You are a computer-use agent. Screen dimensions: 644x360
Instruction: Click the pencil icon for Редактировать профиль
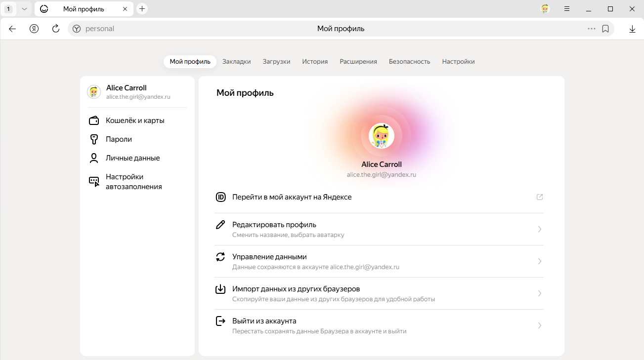pyautogui.click(x=221, y=225)
